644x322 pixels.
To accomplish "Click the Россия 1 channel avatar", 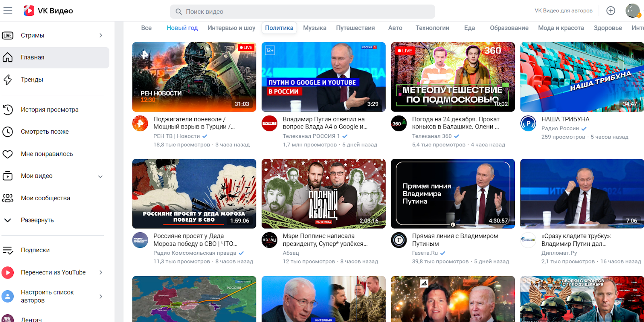I will 270,123.
